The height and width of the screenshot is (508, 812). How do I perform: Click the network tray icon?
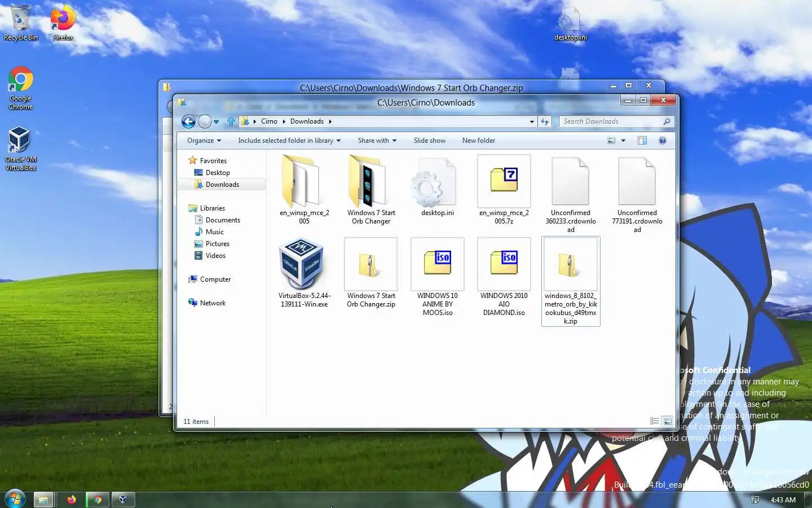755,500
